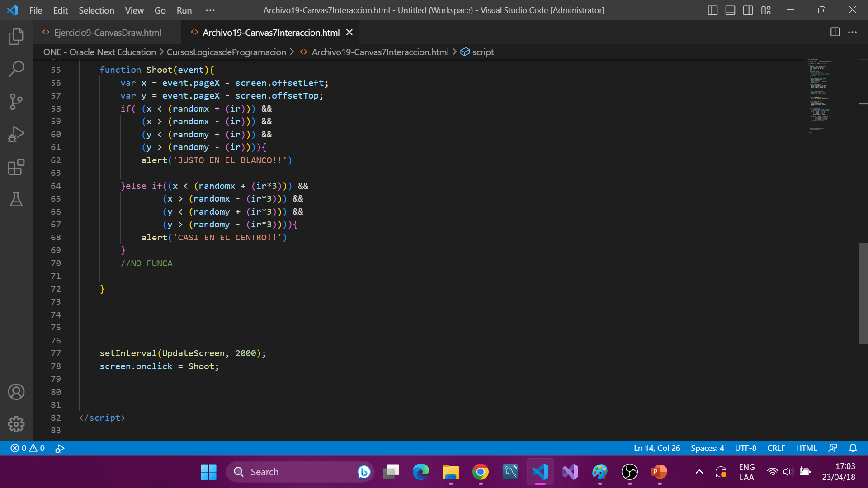Change line endings via CRLF indicator
This screenshot has height=488, width=868.
pos(776,448)
